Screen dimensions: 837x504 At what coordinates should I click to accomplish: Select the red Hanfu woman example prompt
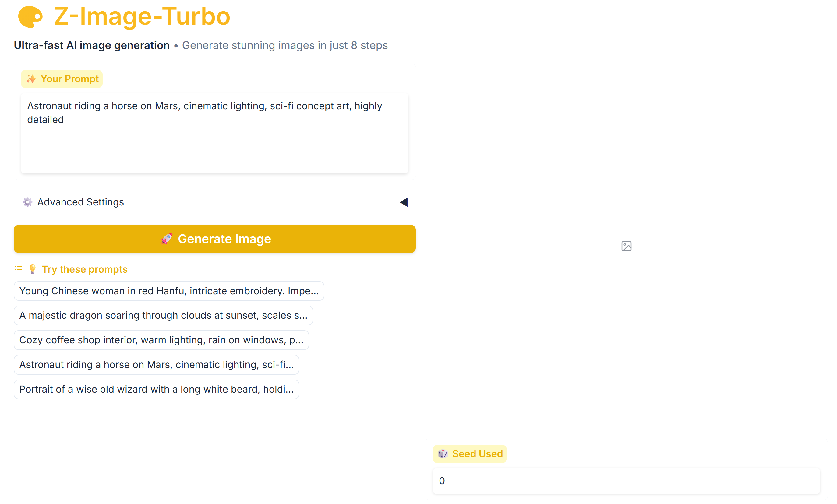click(x=169, y=291)
